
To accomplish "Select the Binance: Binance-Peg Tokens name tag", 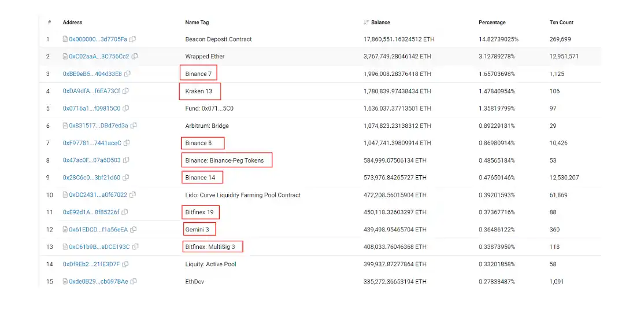I will tap(225, 160).
